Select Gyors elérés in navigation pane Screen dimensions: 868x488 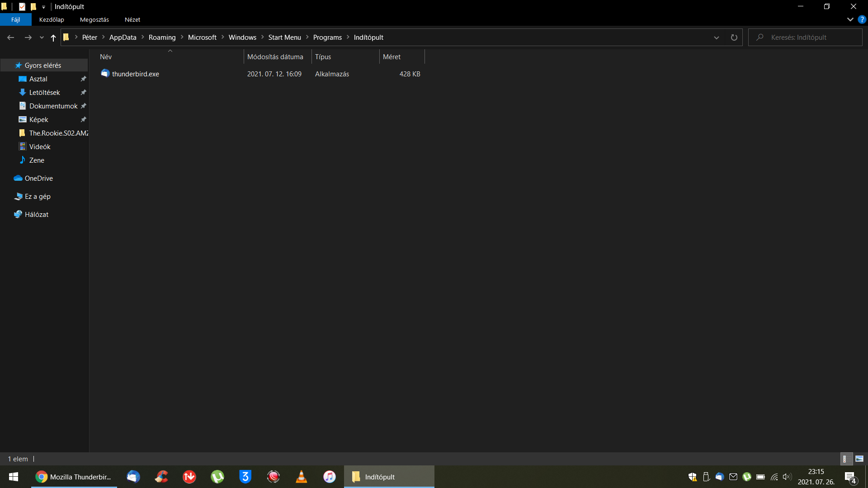pos(44,66)
